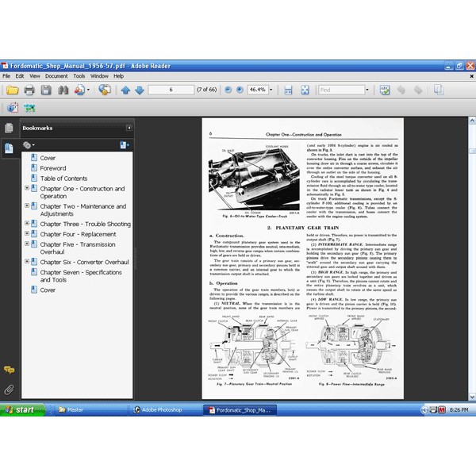Screen dimensions: 476x476
Task: Go to next page with down arrow
Action: [x=140, y=90]
